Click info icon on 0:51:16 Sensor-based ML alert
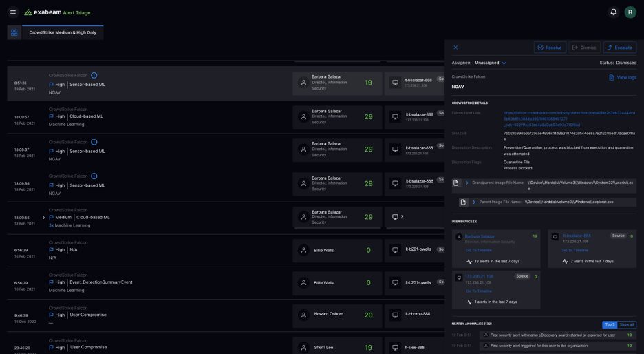Image resolution: width=644 pixels, height=354 pixels. (x=94, y=75)
